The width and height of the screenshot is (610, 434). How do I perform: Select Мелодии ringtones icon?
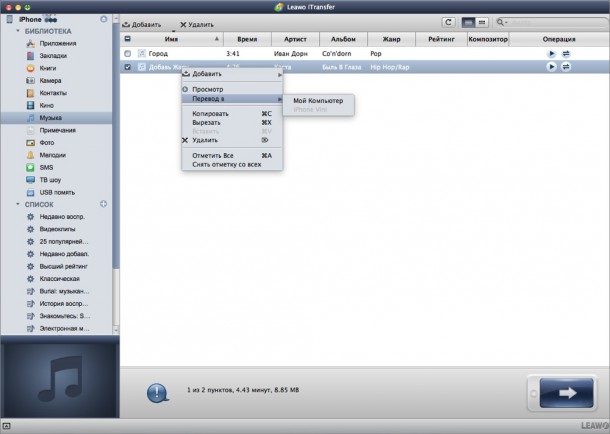[x=30, y=155]
